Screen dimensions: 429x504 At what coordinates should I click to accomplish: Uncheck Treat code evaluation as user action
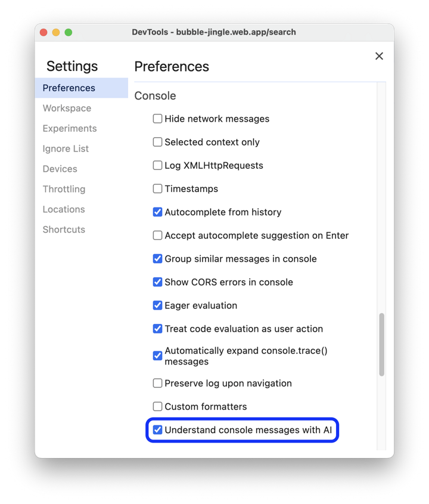157,328
